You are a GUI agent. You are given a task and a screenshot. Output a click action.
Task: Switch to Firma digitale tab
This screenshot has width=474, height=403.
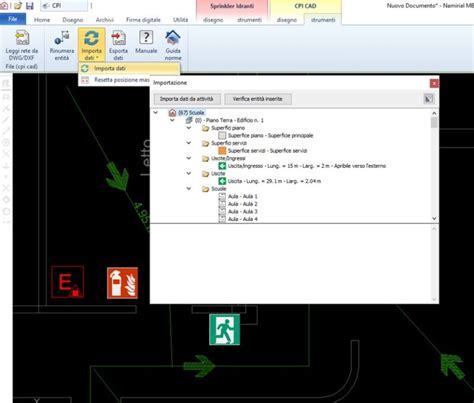143,20
